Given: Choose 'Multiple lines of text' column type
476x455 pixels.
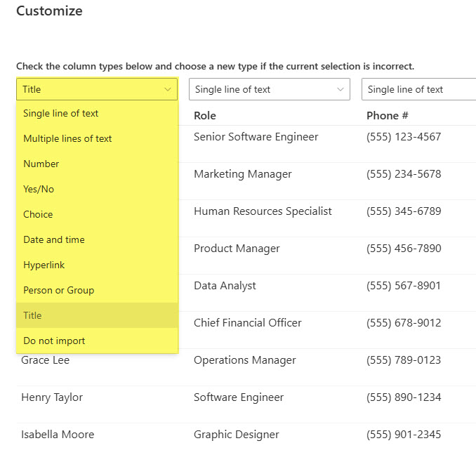Looking at the screenshot, I should pos(67,138).
